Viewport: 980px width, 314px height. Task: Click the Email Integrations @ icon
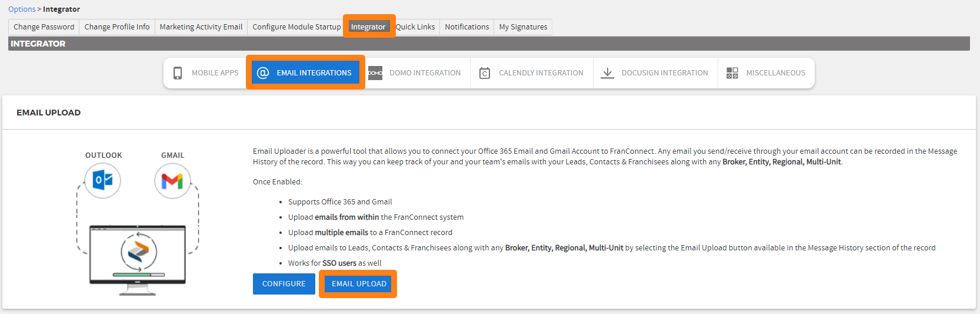[x=264, y=73]
